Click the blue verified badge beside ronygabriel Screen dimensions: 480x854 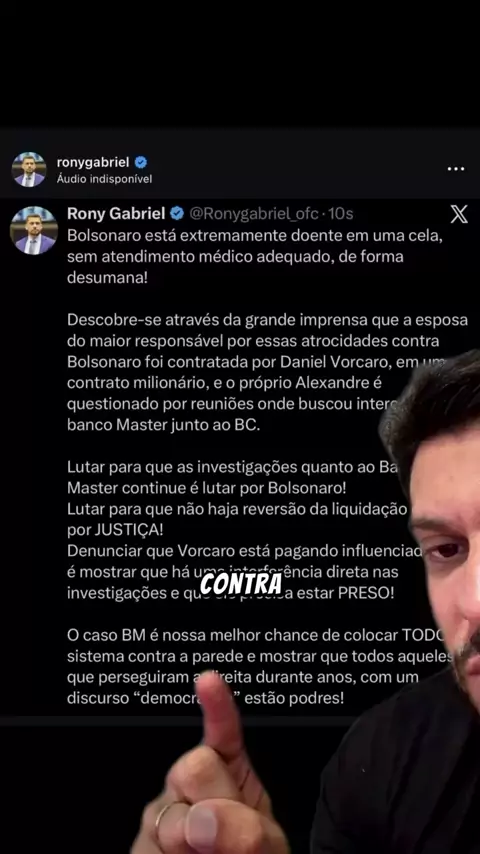point(141,162)
